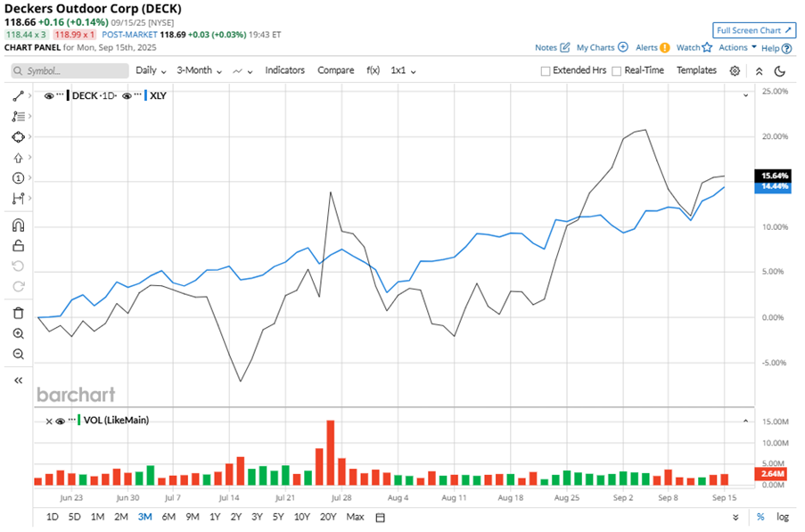Open VOL indicator options (three dots)
Screen dimensions: 805x532
(x=71, y=420)
